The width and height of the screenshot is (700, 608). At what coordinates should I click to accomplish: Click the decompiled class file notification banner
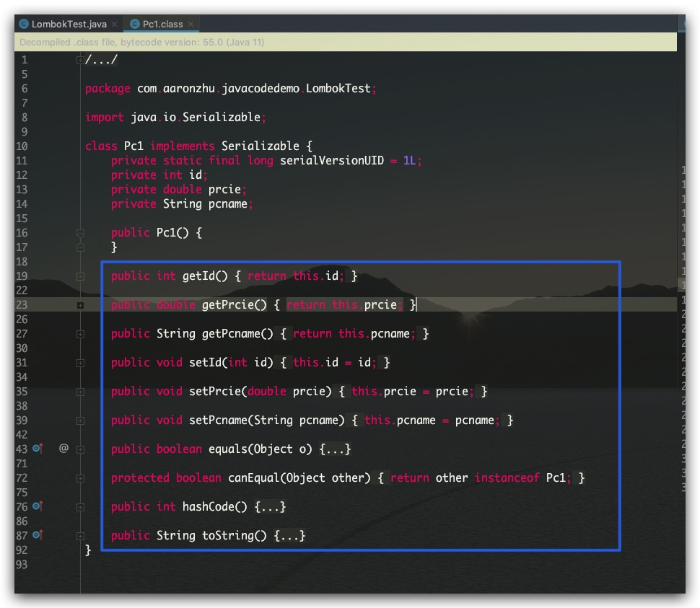(x=346, y=42)
